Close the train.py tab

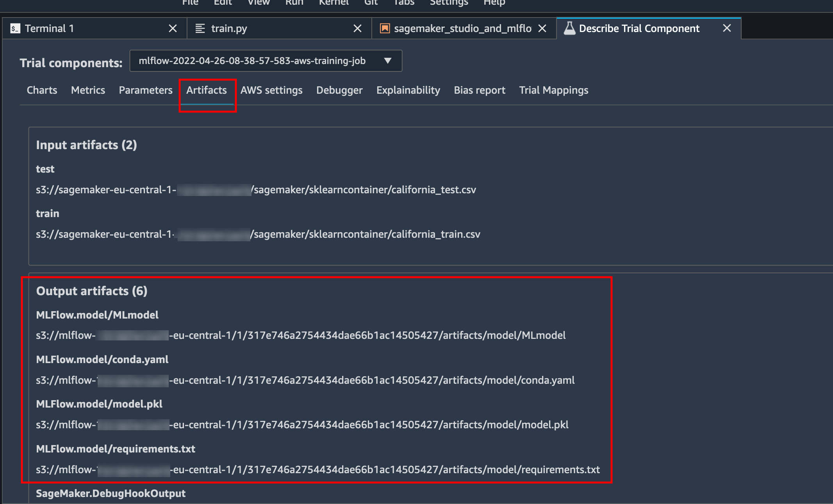[x=357, y=28]
